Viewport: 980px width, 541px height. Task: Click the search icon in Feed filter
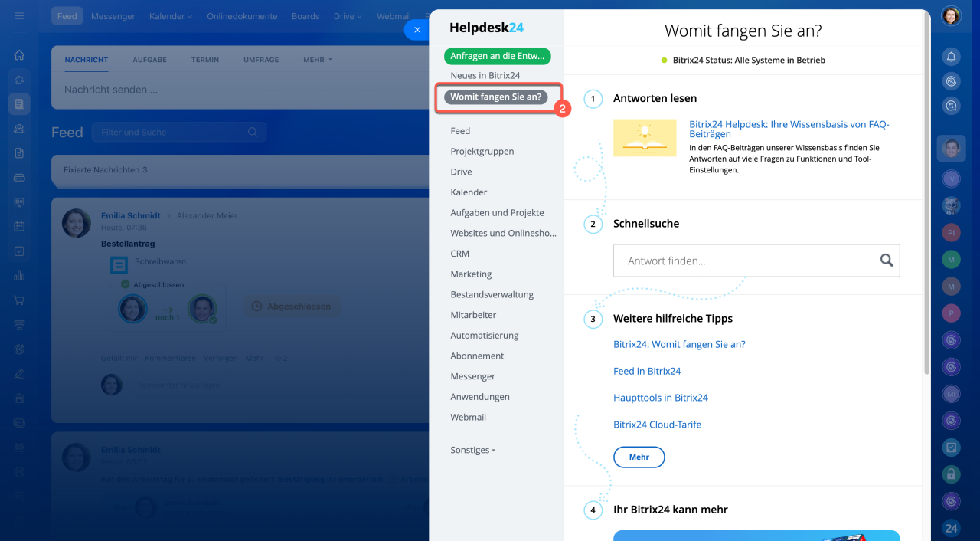click(253, 132)
